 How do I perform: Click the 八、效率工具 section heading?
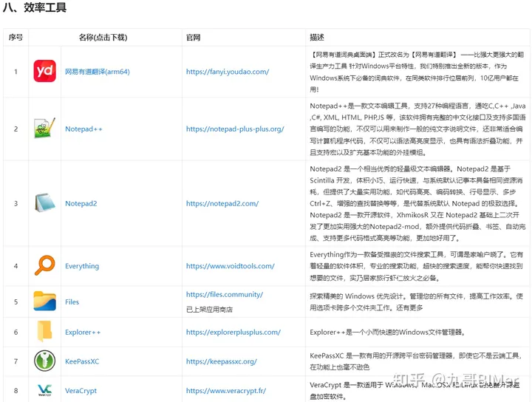(x=35, y=7)
